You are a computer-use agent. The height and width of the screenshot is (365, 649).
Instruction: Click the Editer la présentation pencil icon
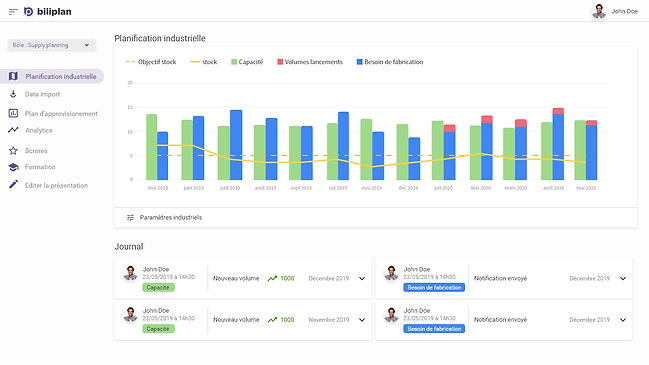tap(13, 185)
